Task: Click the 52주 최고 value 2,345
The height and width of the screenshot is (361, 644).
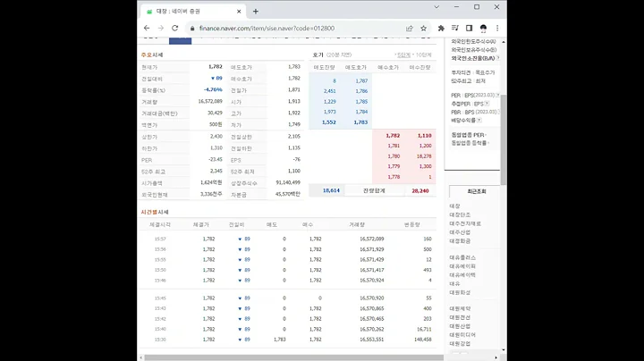Action: tap(216, 171)
